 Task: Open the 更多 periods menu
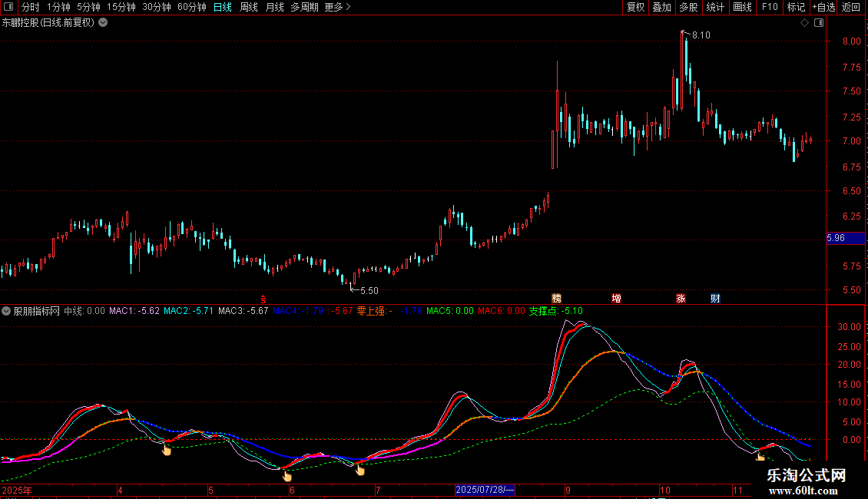(x=337, y=7)
